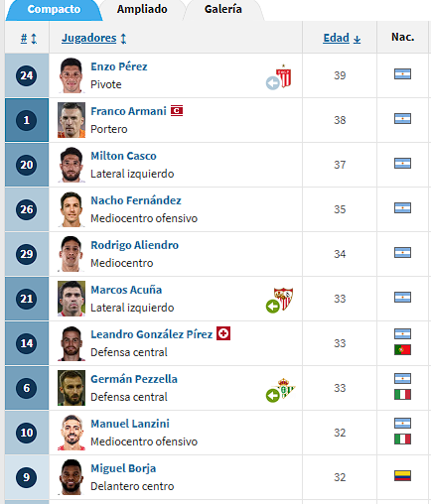Click injury cross icon by Leandro González Pírez

223,333
